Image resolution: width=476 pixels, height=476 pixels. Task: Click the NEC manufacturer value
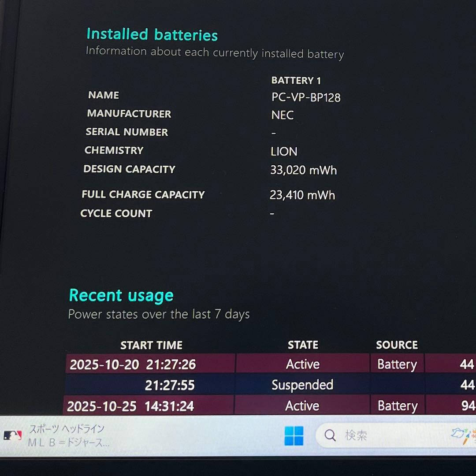point(282,115)
